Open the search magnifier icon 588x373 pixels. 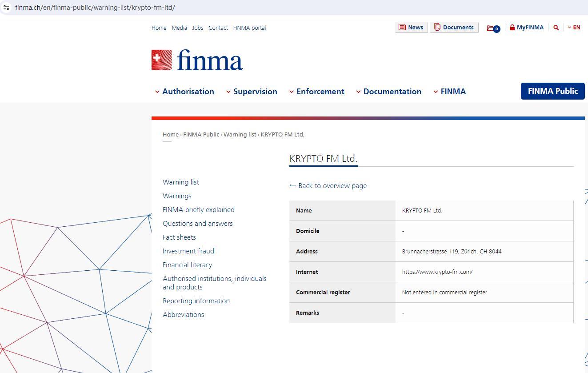[x=556, y=28]
